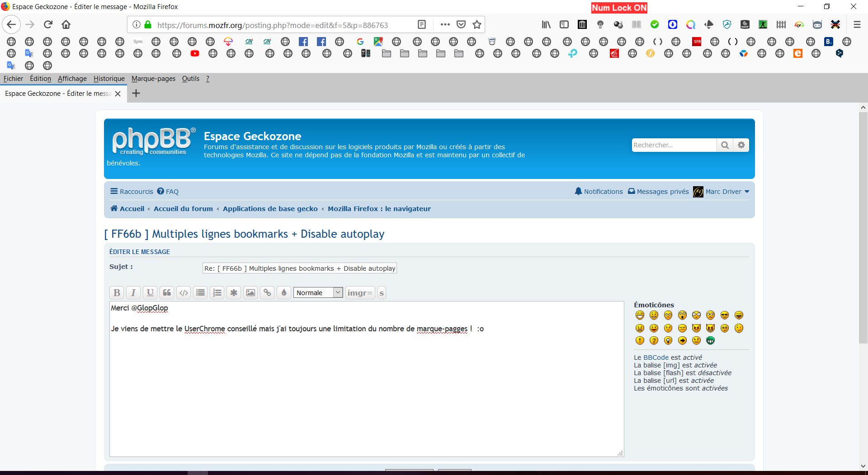Close the Espace Geckozone tab
Screen dimensions: 868x475
point(118,94)
